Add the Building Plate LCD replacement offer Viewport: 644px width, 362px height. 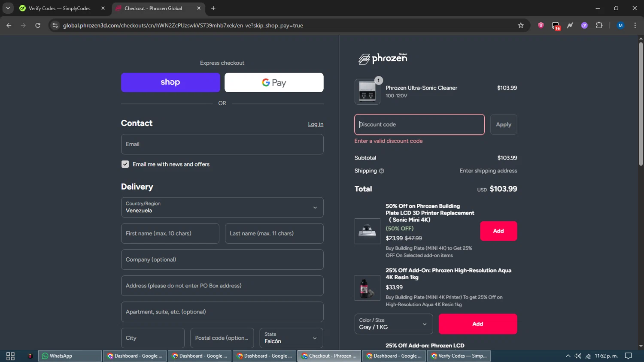498,231
